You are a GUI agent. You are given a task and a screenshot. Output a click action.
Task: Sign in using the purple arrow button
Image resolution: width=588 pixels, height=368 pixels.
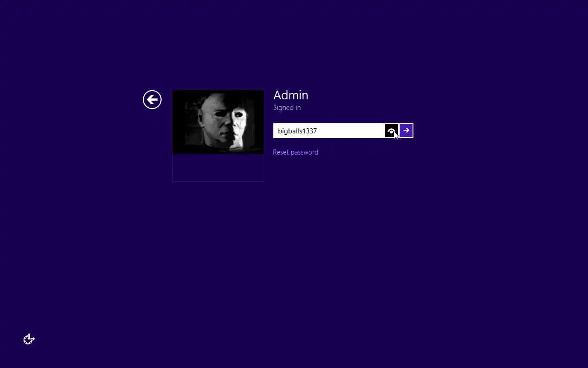click(x=406, y=131)
